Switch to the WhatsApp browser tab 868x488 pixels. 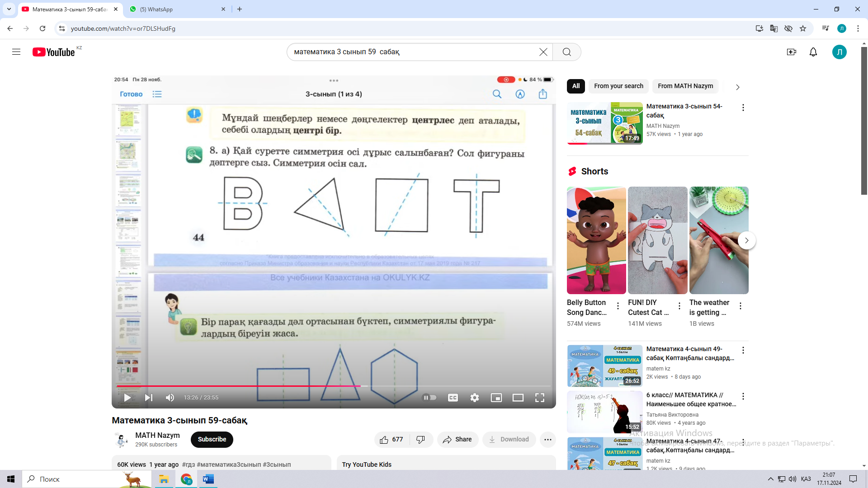tap(176, 9)
